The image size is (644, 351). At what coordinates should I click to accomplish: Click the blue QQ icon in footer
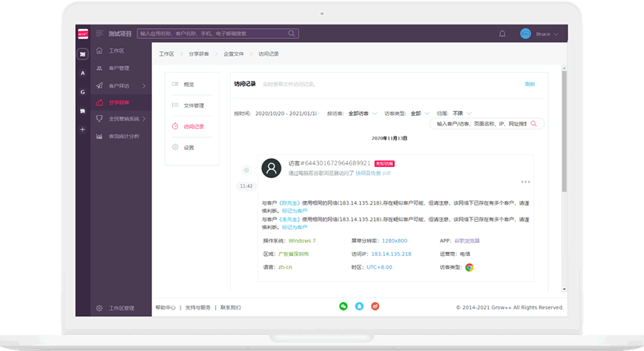click(x=359, y=306)
